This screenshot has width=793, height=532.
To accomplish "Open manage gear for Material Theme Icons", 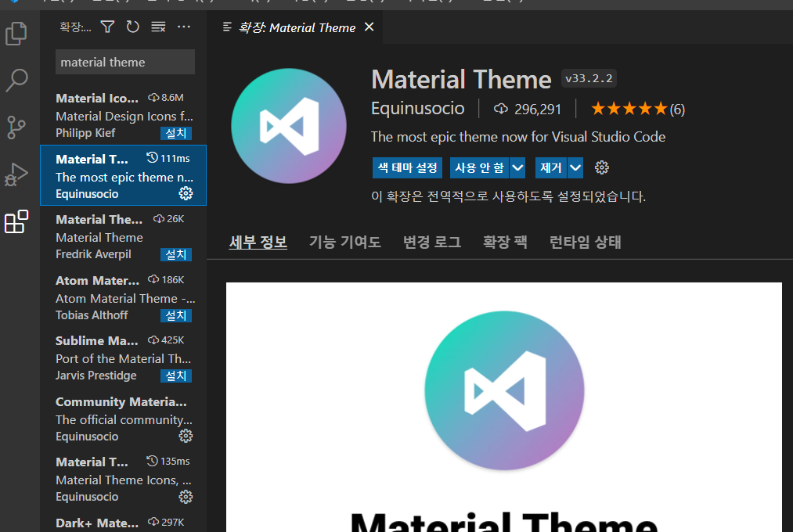I will pos(186,497).
